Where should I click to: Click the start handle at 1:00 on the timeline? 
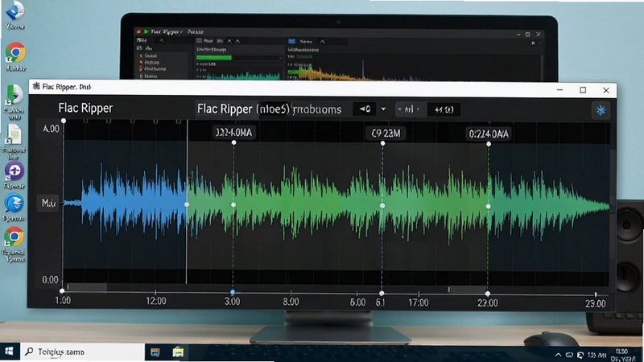(62, 291)
